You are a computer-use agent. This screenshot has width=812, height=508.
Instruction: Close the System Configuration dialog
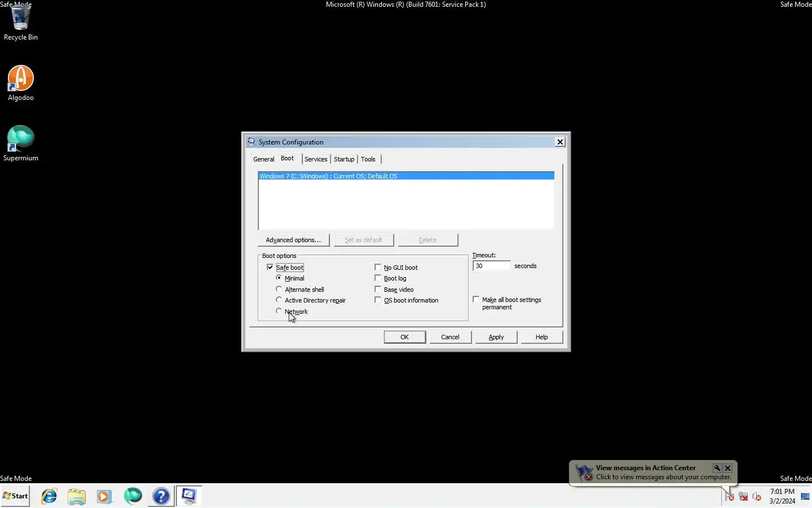click(x=560, y=142)
